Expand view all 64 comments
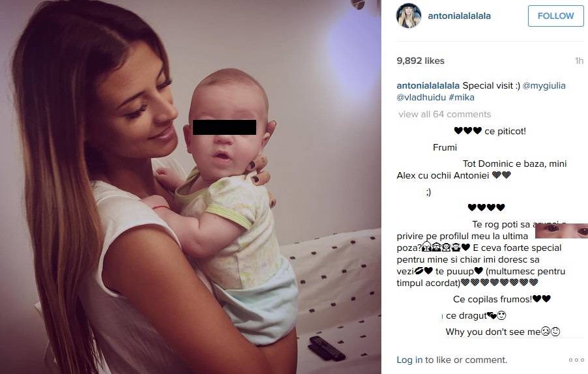588x374 pixels. [x=445, y=114]
